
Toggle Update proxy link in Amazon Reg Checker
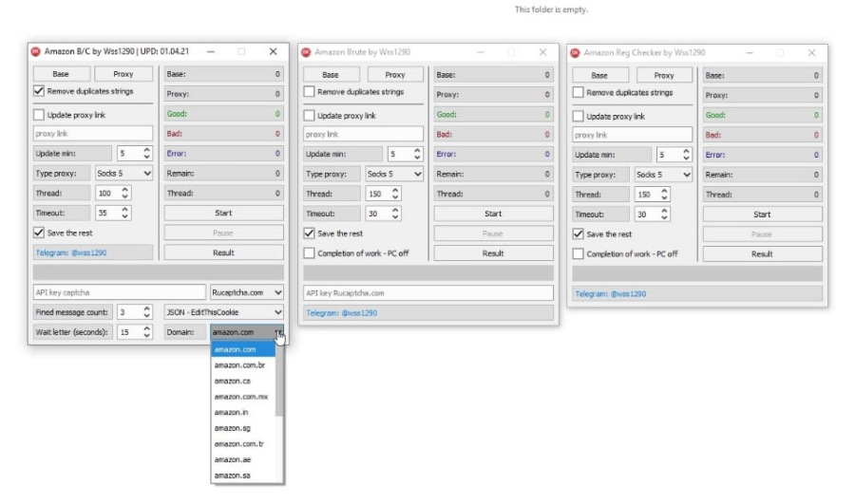579,117
